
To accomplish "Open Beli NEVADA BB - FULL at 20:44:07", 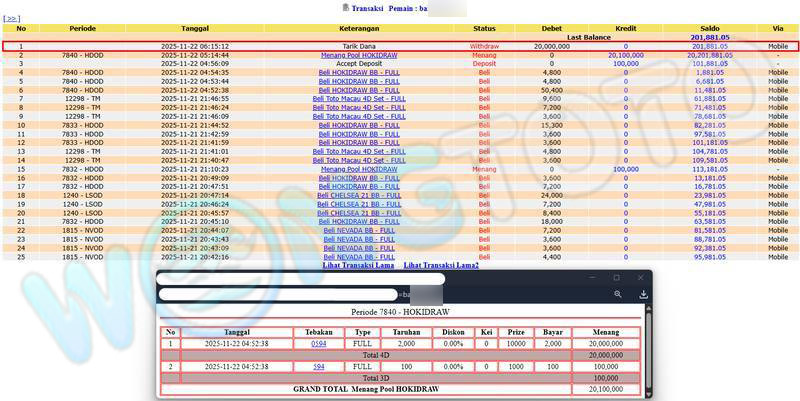I will click(359, 230).
